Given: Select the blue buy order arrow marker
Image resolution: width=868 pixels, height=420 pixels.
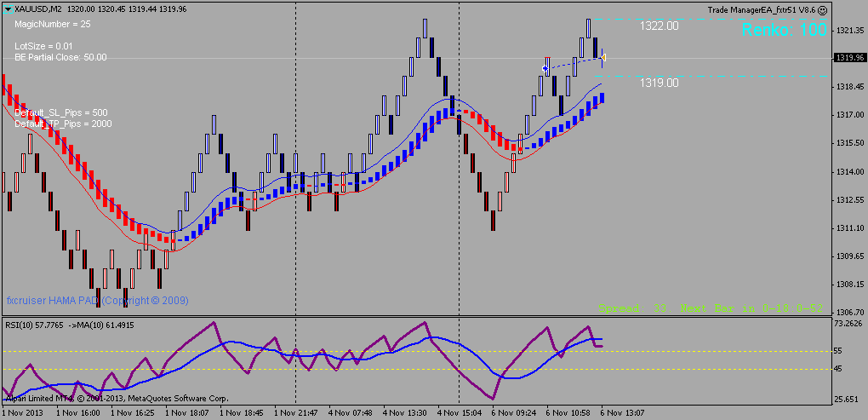Looking at the screenshot, I should click(545, 68).
